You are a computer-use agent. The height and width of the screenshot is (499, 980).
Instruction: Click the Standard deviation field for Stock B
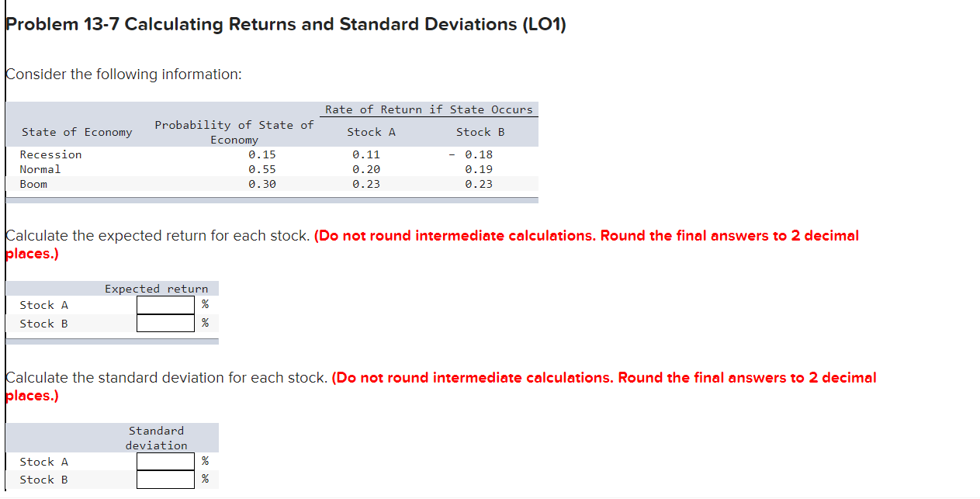coord(165,480)
